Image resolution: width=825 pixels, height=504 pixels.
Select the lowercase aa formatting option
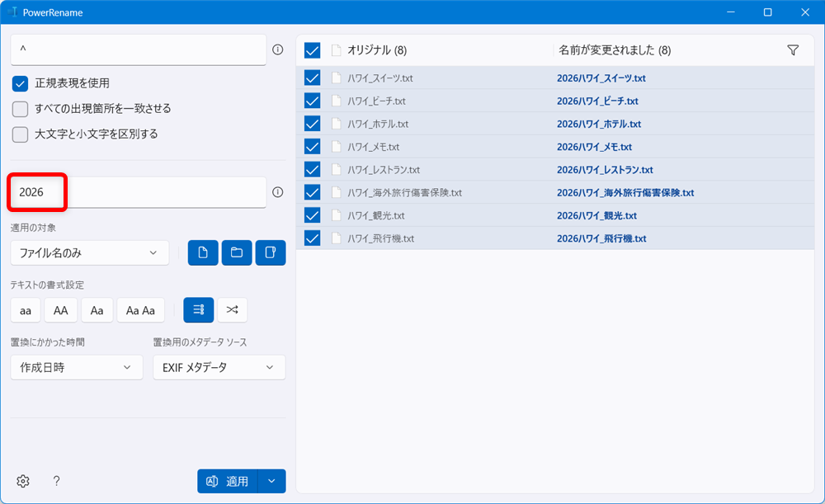(25, 309)
